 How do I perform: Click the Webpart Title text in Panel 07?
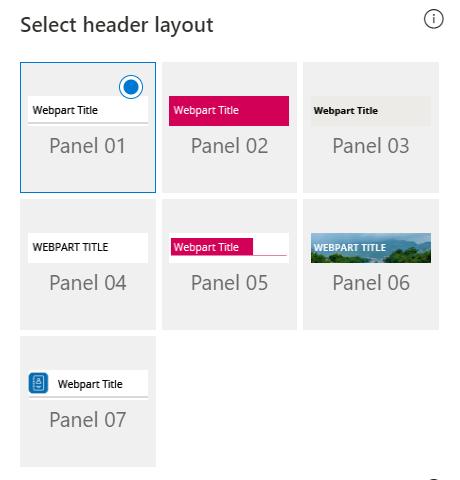point(90,384)
